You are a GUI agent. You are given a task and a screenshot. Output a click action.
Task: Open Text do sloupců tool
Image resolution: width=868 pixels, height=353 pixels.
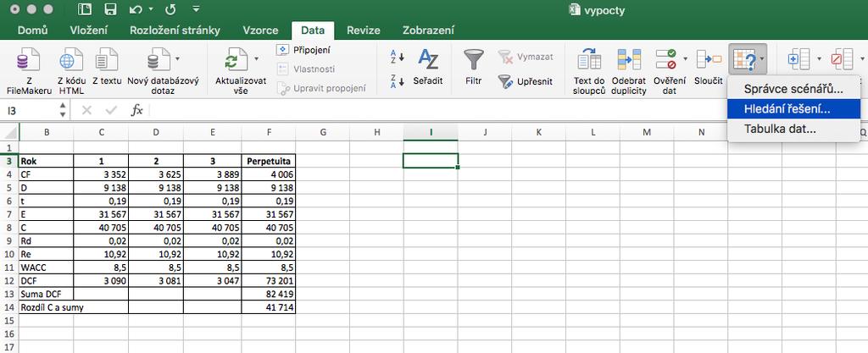[589, 71]
